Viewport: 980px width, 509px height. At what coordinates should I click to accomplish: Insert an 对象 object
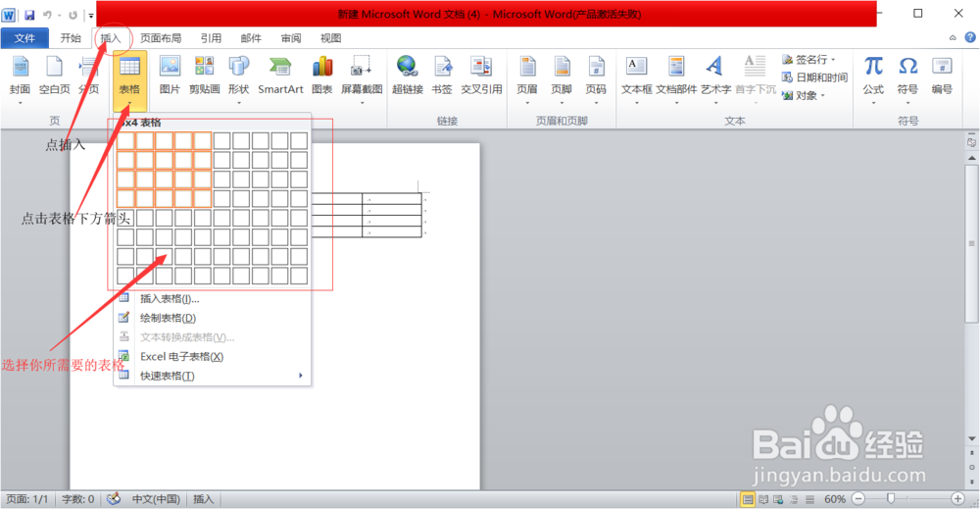(803, 96)
